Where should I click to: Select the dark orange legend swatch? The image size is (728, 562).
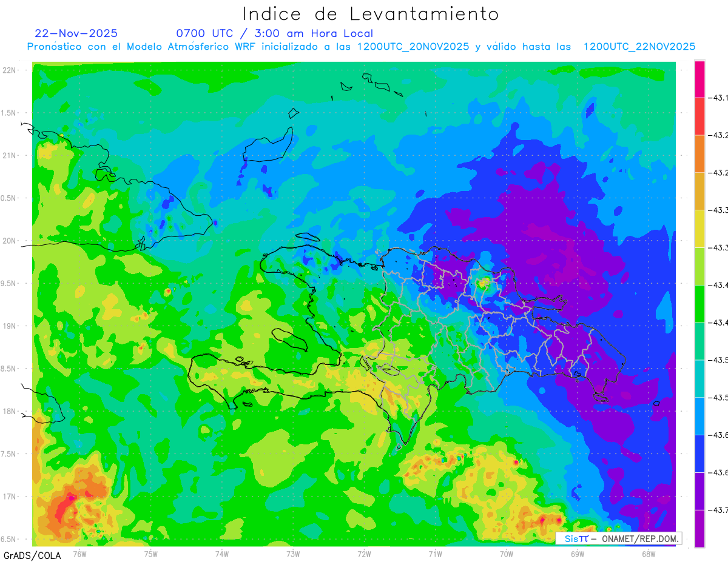click(699, 154)
